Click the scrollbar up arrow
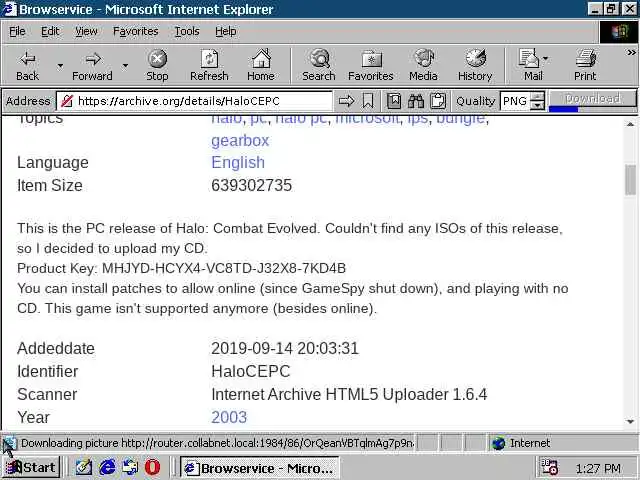The width and height of the screenshot is (640, 480). pos(630,124)
